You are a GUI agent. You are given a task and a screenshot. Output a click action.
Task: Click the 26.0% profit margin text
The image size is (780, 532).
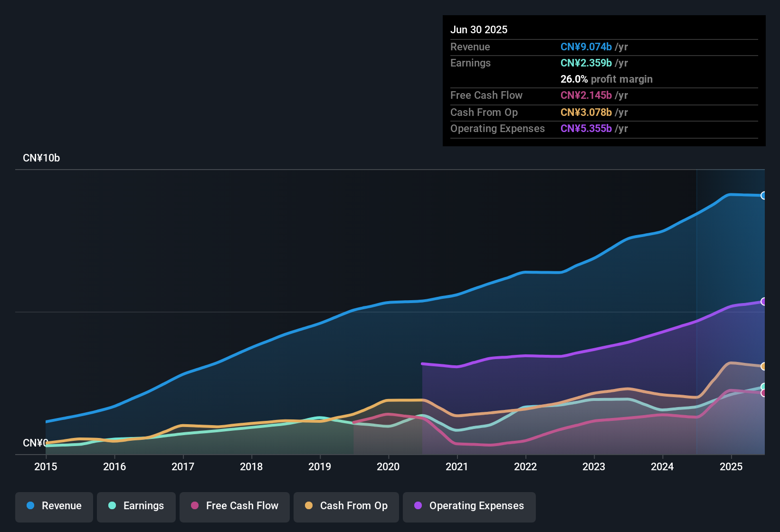pyautogui.click(x=606, y=79)
